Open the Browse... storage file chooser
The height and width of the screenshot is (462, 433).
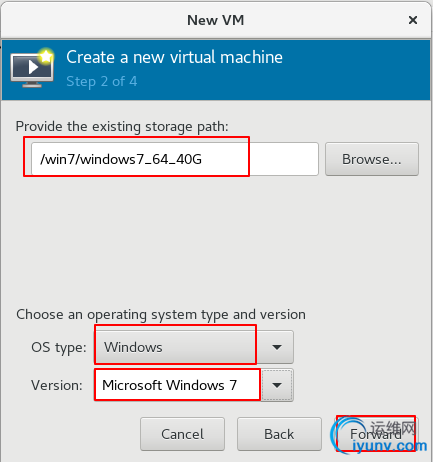click(372, 159)
